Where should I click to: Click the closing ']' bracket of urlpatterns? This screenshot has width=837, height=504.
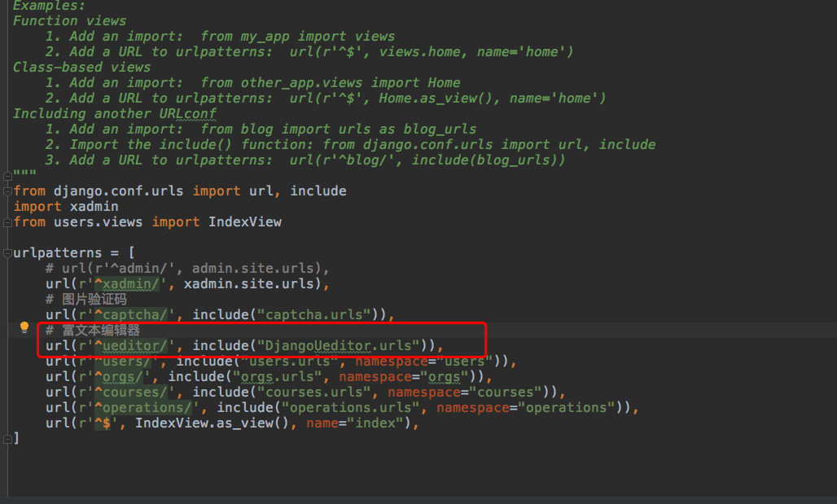[16, 439]
